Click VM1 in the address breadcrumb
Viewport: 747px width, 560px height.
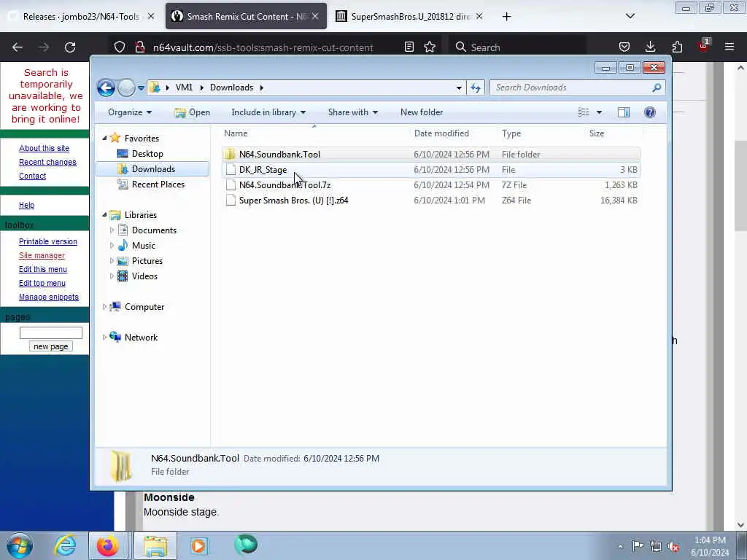(184, 87)
